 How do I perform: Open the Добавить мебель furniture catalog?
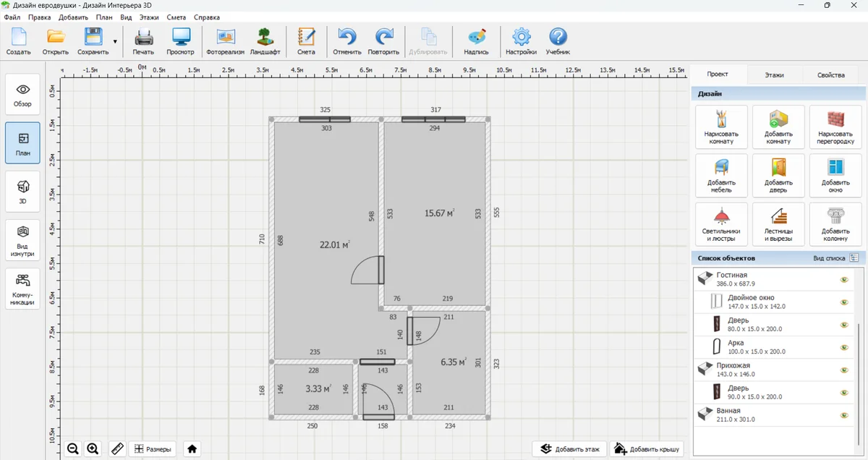(721, 176)
